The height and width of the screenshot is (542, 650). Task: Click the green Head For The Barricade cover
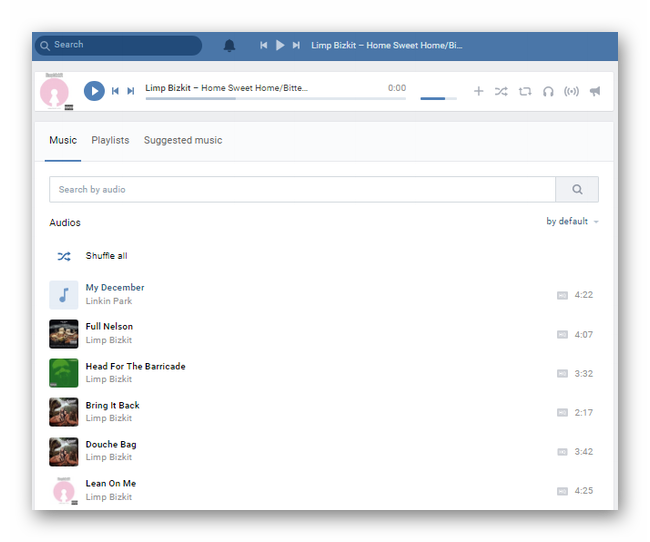[63, 373]
